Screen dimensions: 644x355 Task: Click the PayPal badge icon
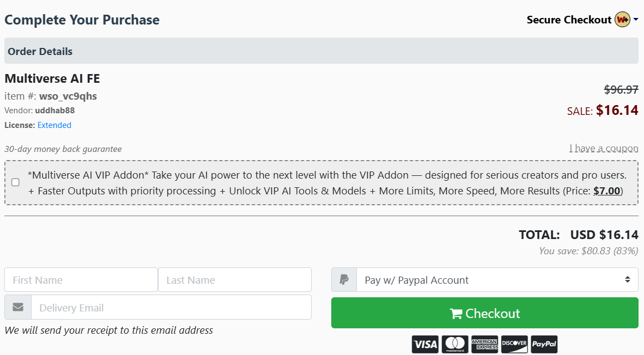[544, 344]
